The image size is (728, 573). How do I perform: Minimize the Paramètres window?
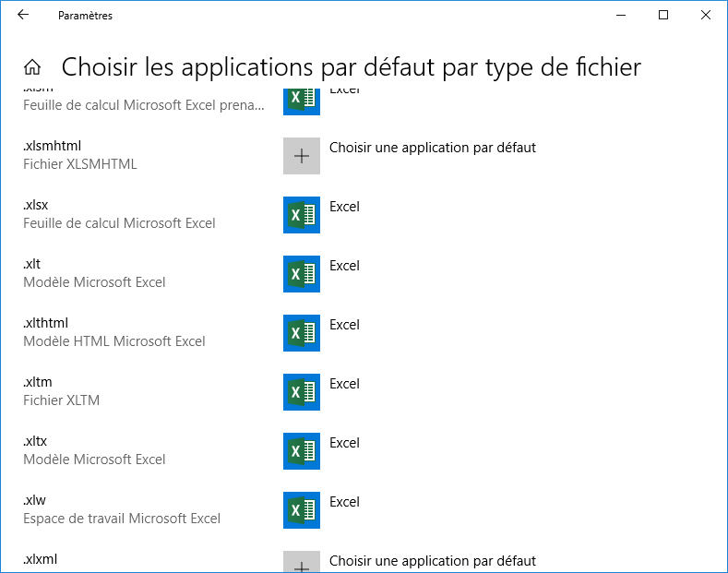point(620,16)
